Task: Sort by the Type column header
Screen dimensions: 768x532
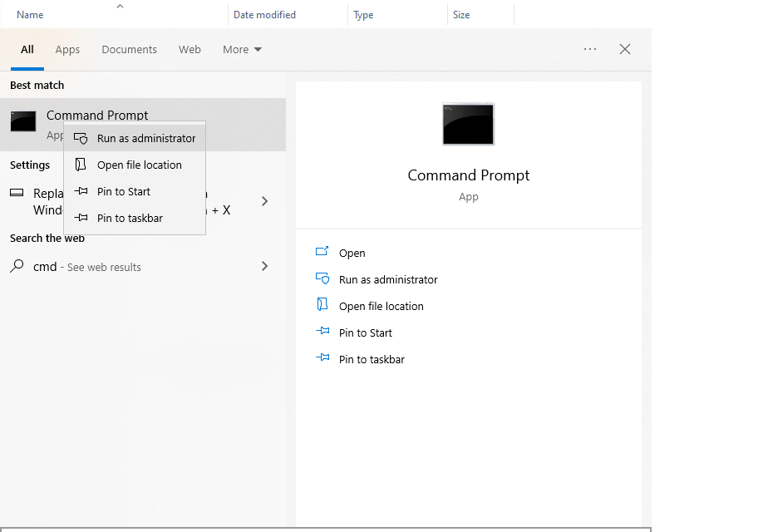Action: [363, 15]
